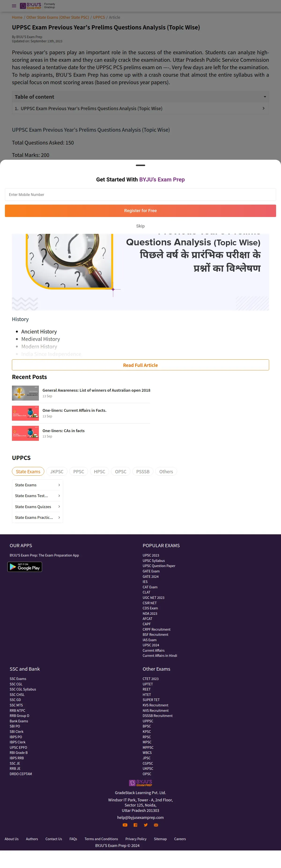Expand the State Exams Test row
Viewport: 281px width, 868px height.
[37, 496]
